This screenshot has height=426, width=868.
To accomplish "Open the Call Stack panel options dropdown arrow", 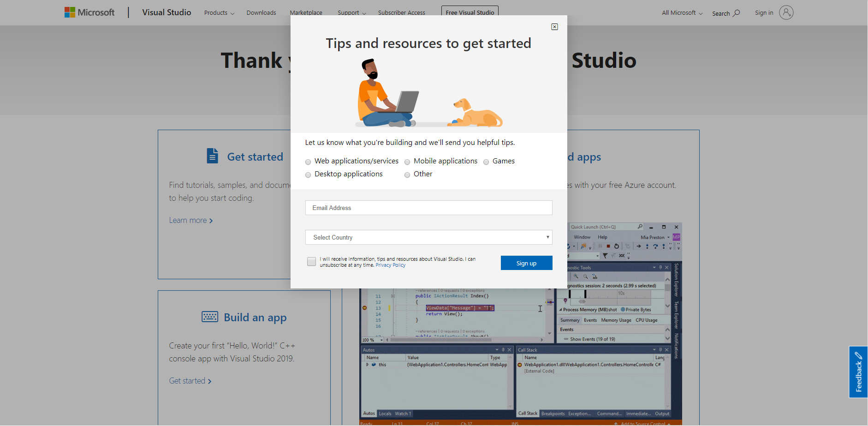I will (x=654, y=350).
